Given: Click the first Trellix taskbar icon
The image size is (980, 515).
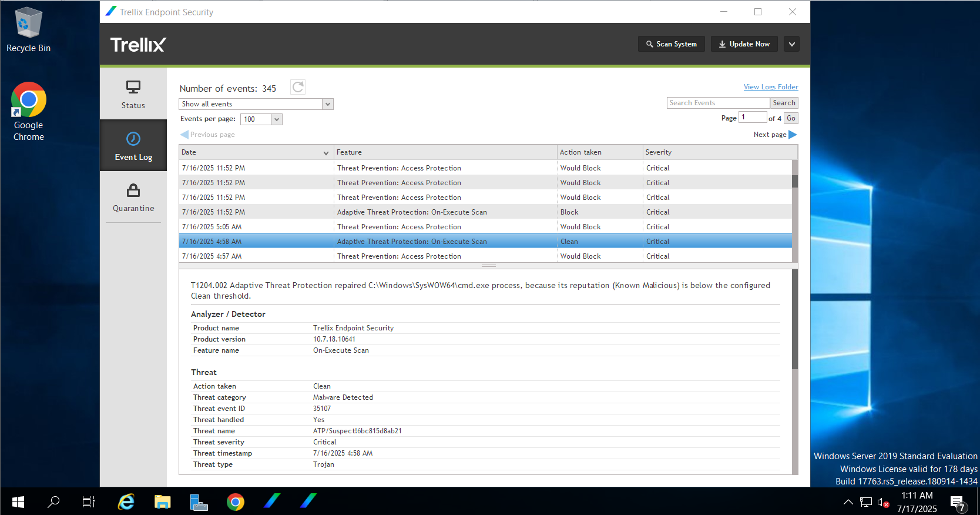Looking at the screenshot, I should point(272,501).
